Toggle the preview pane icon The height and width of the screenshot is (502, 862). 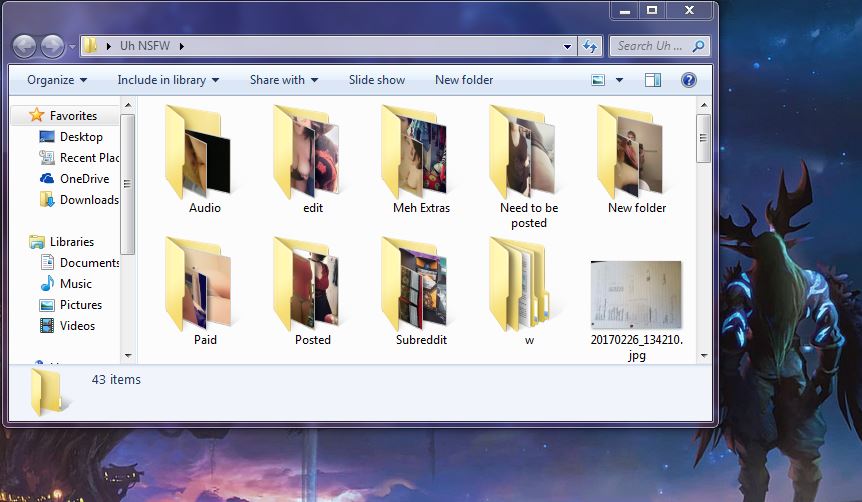point(653,80)
